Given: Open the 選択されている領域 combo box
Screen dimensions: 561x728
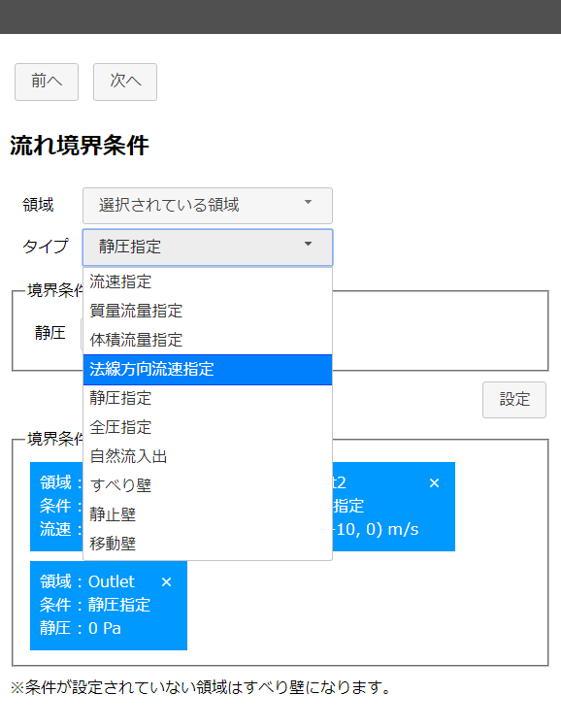Looking at the screenshot, I should [x=208, y=206].
